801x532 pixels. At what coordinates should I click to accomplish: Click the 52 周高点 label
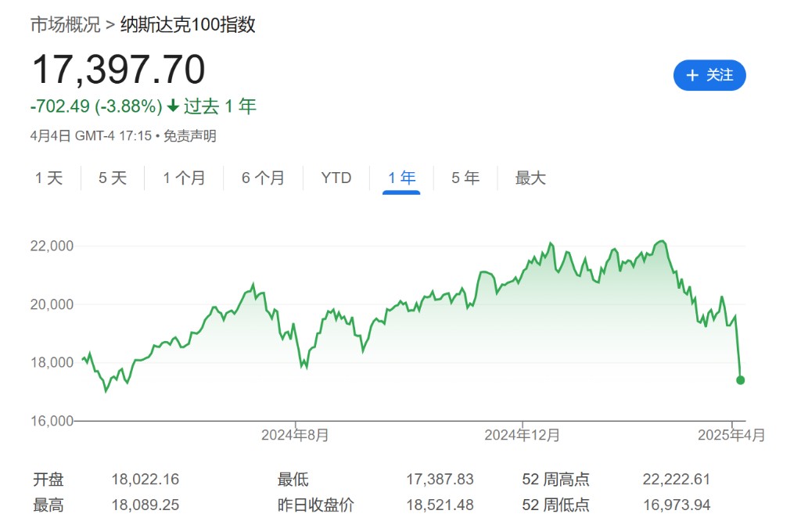[556, 480]
